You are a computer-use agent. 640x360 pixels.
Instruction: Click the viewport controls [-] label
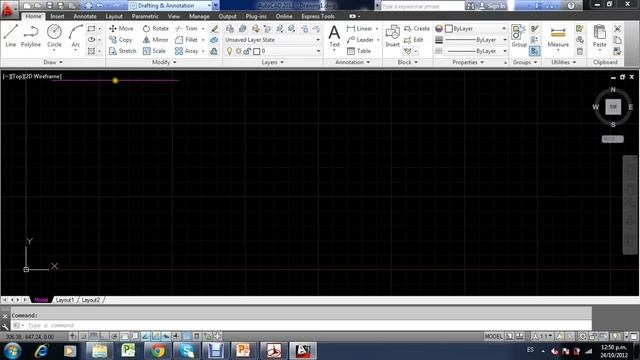point(6,76)
